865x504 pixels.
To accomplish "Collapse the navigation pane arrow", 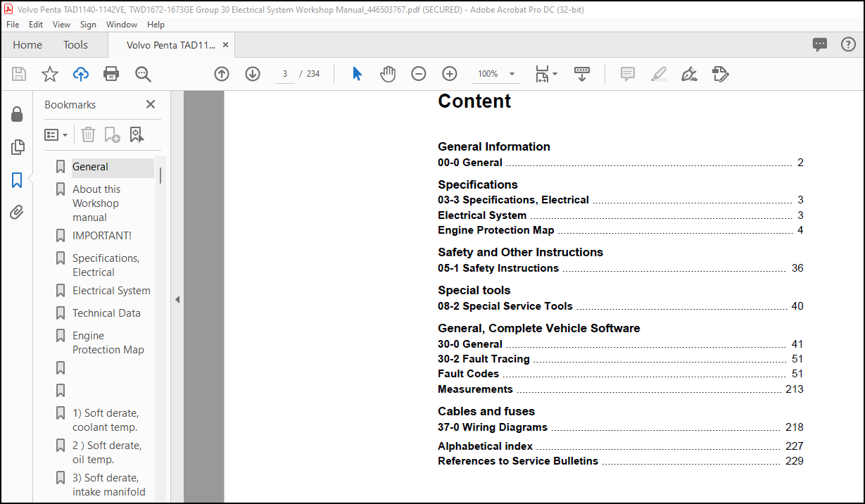I will click(x=177, y=299).
